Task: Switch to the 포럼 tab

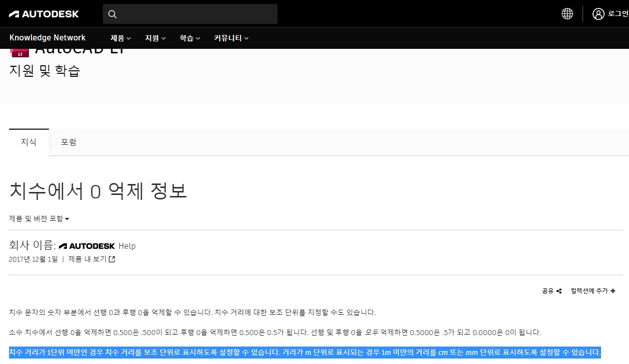Action: pos(69,142)
